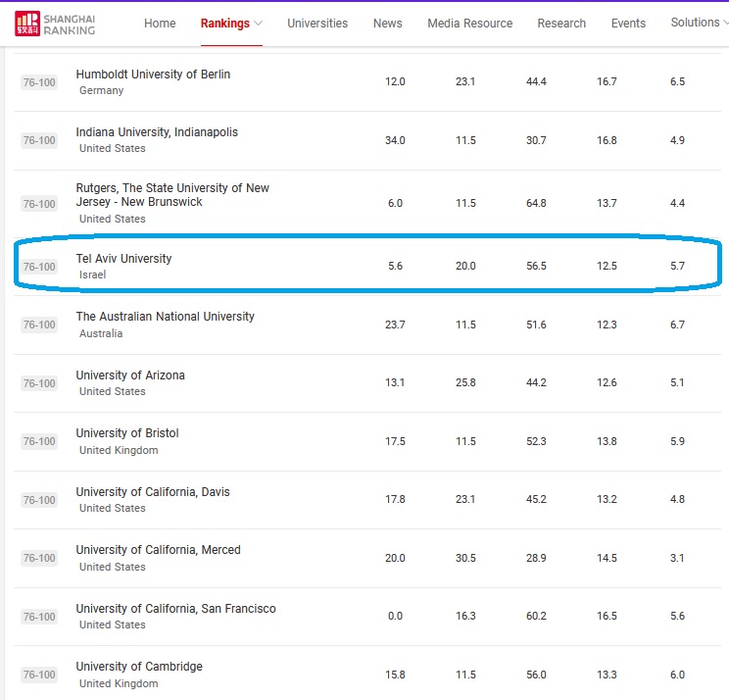Open the Rutgers New Brunswick university link
The height and width of the screenshot is (700, 729).
(172, 194)
